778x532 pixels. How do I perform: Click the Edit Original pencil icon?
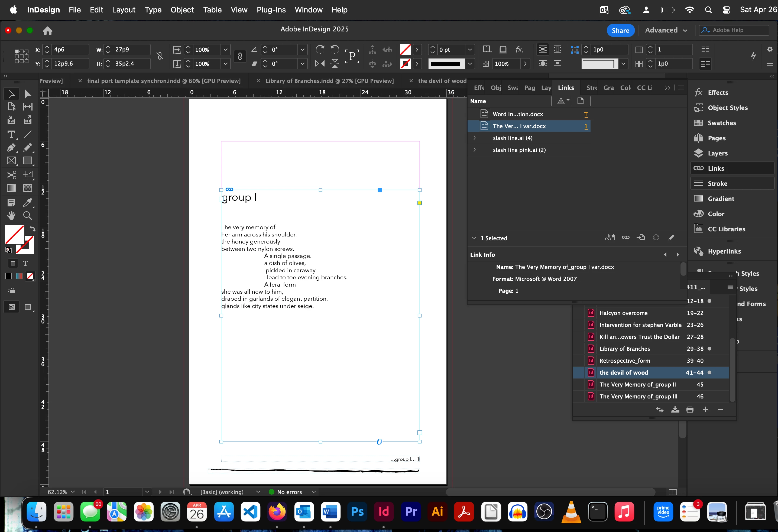coord(671,238)
